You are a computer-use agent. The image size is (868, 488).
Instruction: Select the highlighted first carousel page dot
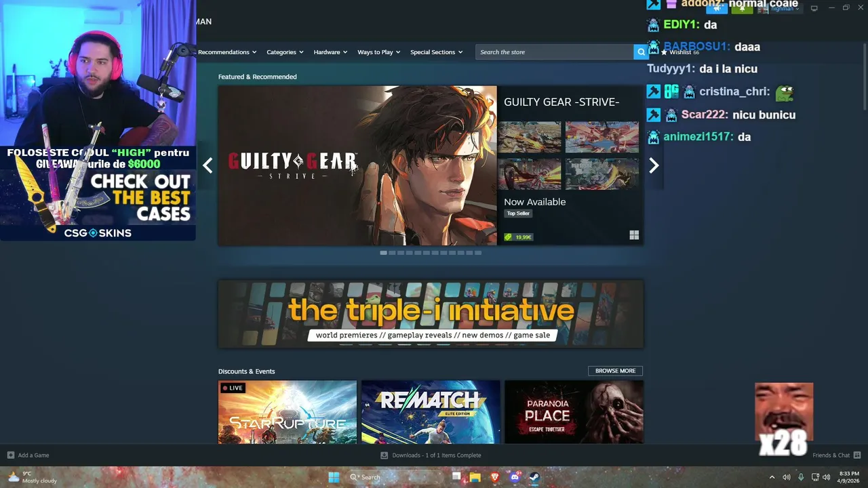(383, 253)
